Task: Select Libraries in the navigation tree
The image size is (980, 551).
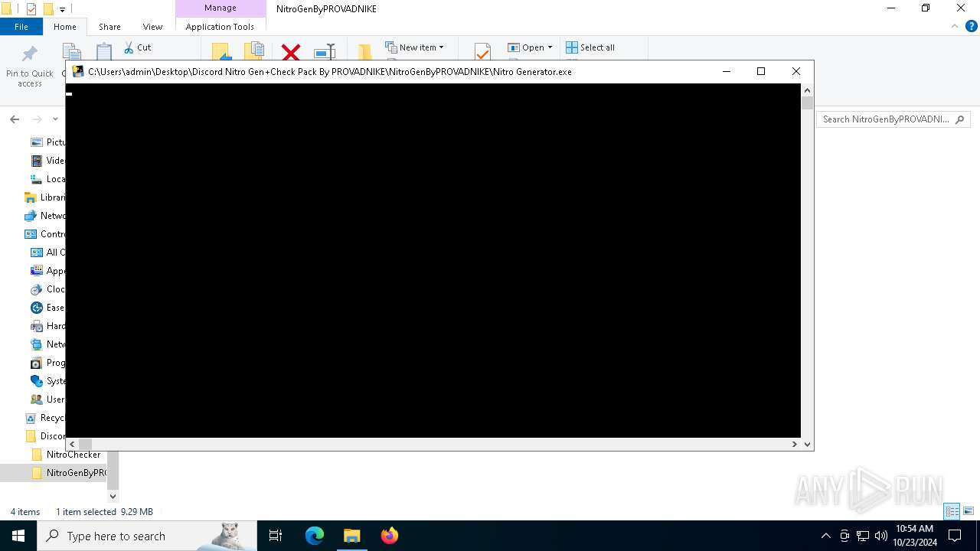Action: (44, 197)
